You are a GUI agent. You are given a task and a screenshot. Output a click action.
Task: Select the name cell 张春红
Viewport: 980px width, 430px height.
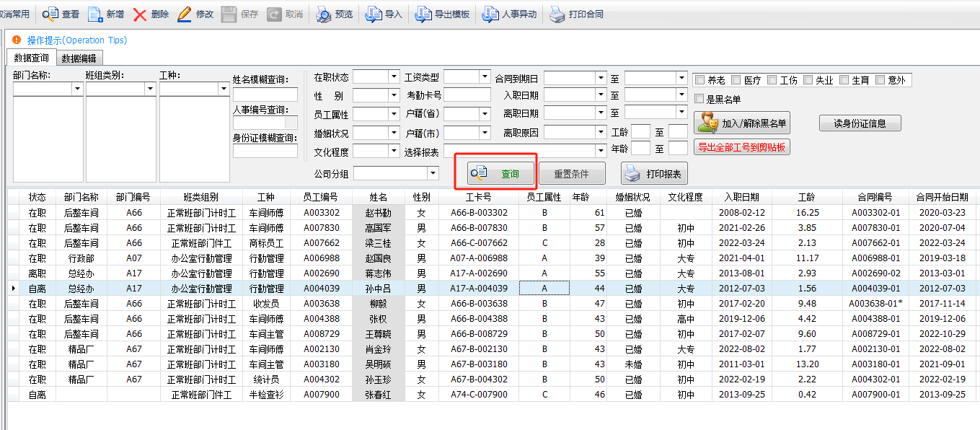click(378, 395)
